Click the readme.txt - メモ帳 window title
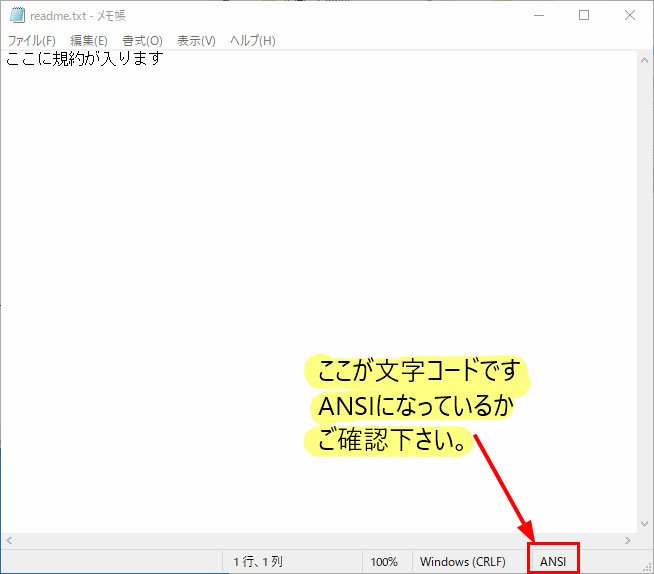The height and width of the screenshot is (574, 654). click(x=78, y=15)
